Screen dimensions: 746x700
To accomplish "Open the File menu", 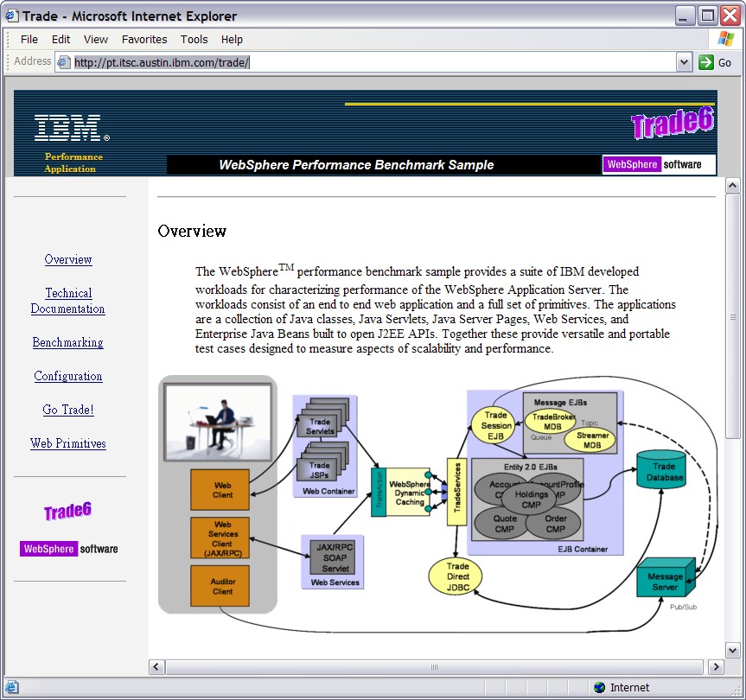I will (29, 40).
